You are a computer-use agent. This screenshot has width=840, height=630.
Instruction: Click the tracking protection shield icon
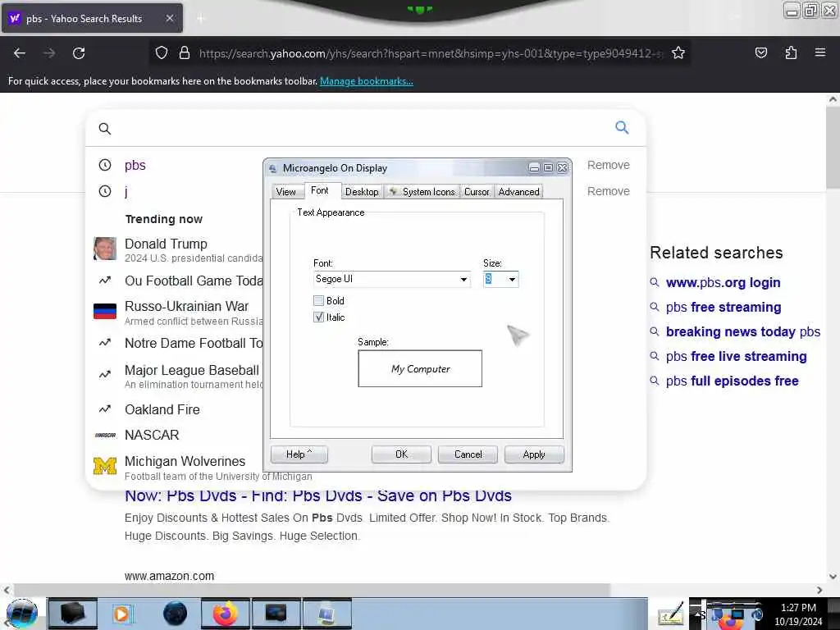(162, 53)
